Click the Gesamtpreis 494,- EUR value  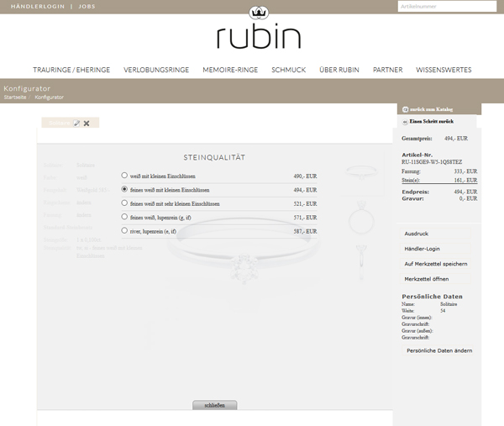456,139
